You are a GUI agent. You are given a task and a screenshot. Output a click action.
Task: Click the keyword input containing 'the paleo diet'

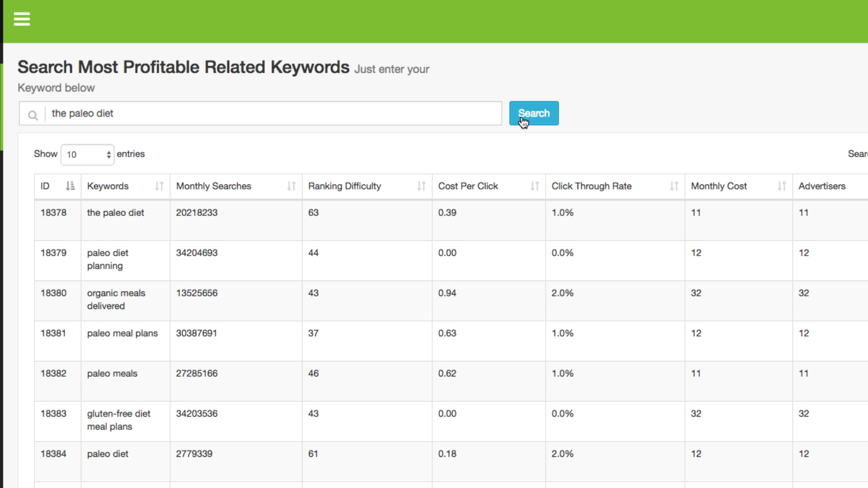[271, 113]
